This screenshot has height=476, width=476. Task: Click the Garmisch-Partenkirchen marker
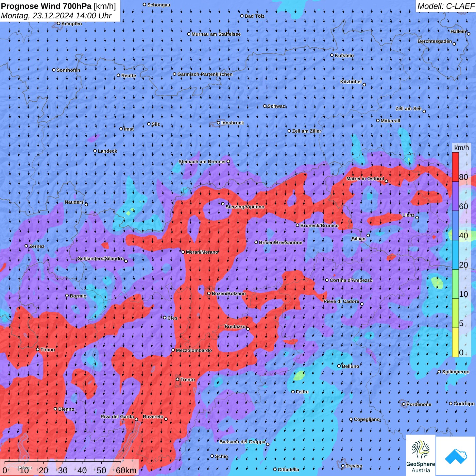(x=175, y=74)
